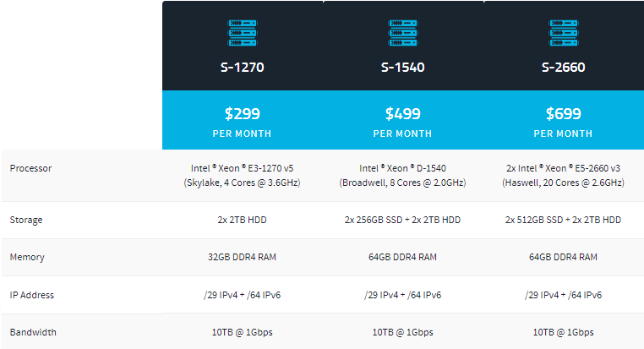Click the Xeon E3-1270 v5 processor cell

coord(242,175)
